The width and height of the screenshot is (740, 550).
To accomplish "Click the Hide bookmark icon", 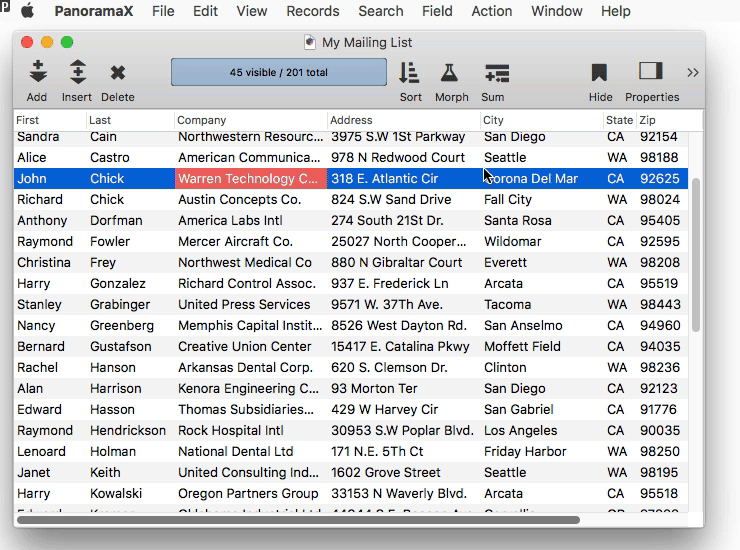I will pos(600,73).
